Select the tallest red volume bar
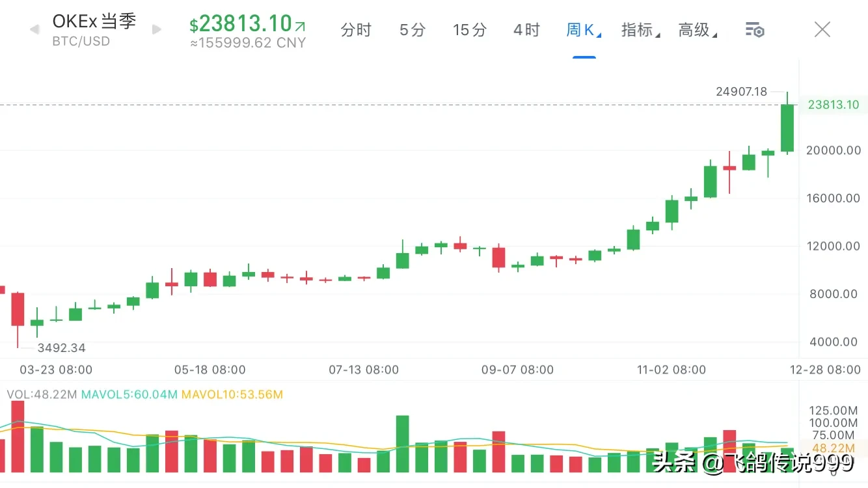The height and width of the screenshot is (488, 868). click(x=18, y=437)
